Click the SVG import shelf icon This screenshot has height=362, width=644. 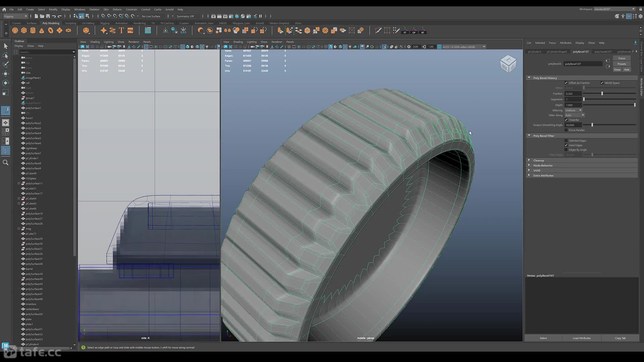pos(130,31)
